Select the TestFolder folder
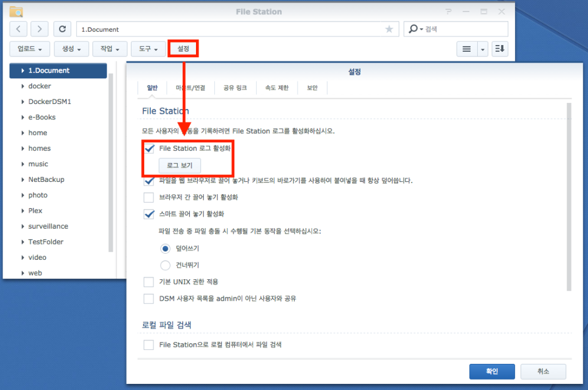Viewport: 588px width, 390px height. pyautogui.click(x=46, y=242)
